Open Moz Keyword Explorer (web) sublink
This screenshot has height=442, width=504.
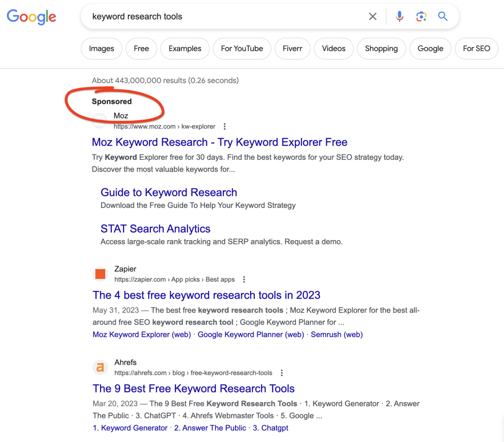pyautogui.click(x=142, y=335)
